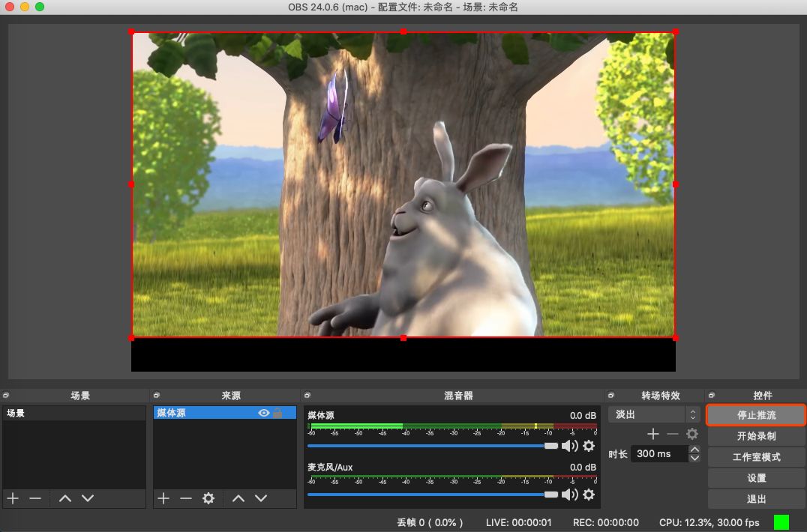Click the LIVE: 00:00:01 status text
Image resolution: width=807 pixels, height=532 pixels.
[518, 522]
